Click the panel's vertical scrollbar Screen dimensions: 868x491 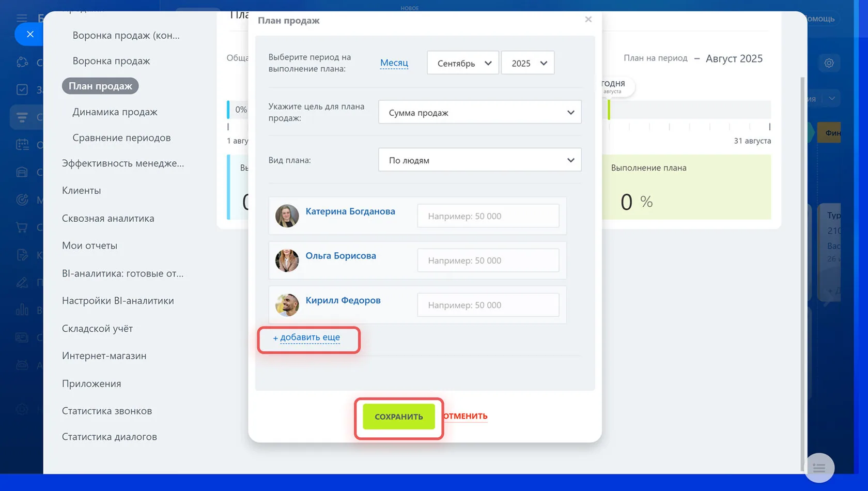point(802,274)
